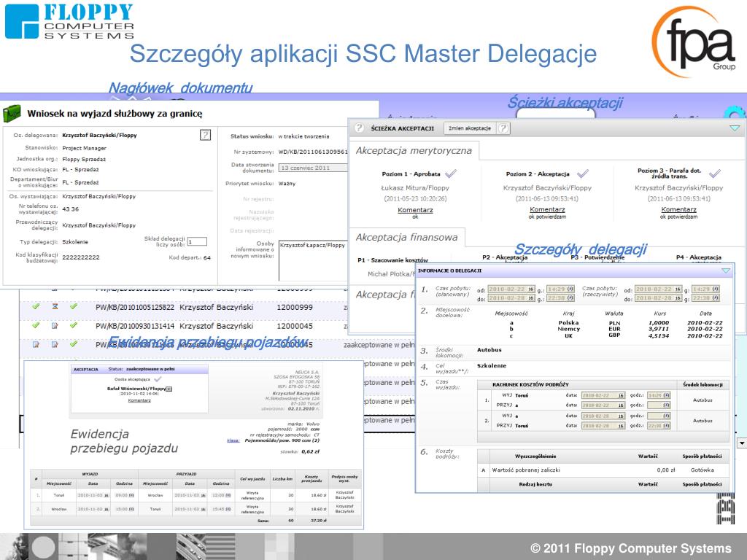
Task: Open calendar icon for trip 2 PRZYJ Toruń date
Action: coord(621,426)
